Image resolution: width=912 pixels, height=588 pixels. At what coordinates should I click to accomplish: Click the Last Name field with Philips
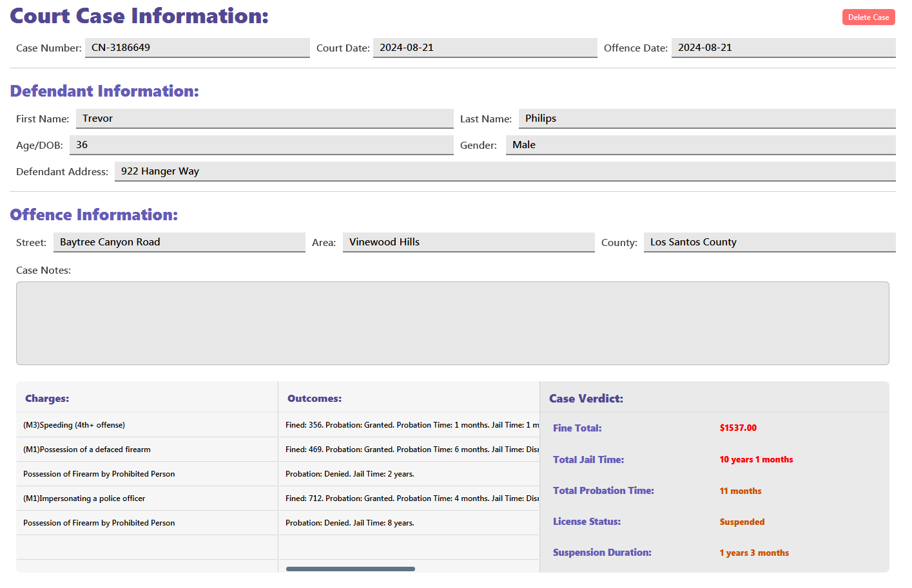point(706,119)
